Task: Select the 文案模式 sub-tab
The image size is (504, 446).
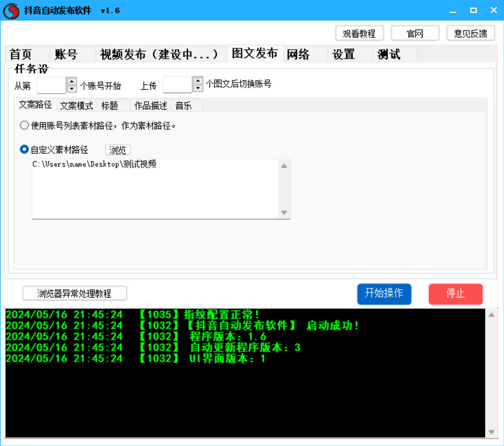Action: (77, 106)
